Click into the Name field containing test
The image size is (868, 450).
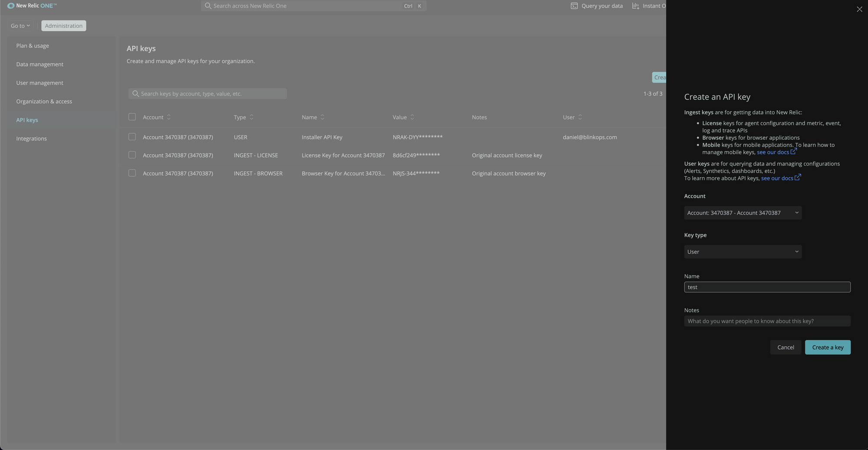[767, 287]
